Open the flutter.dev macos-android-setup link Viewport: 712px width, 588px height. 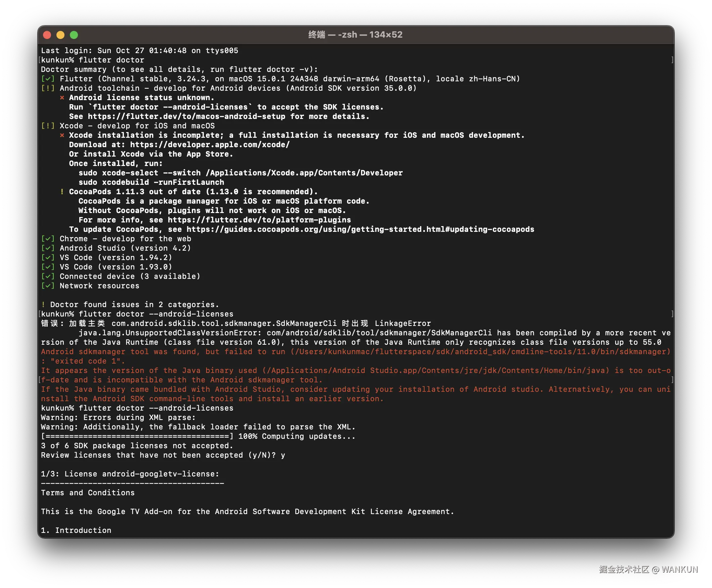point(186,117)
